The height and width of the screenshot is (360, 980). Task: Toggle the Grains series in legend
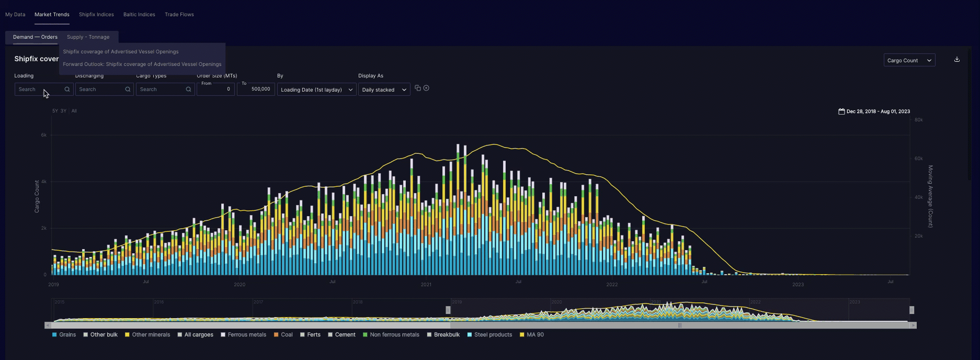[x=64, y=335]
